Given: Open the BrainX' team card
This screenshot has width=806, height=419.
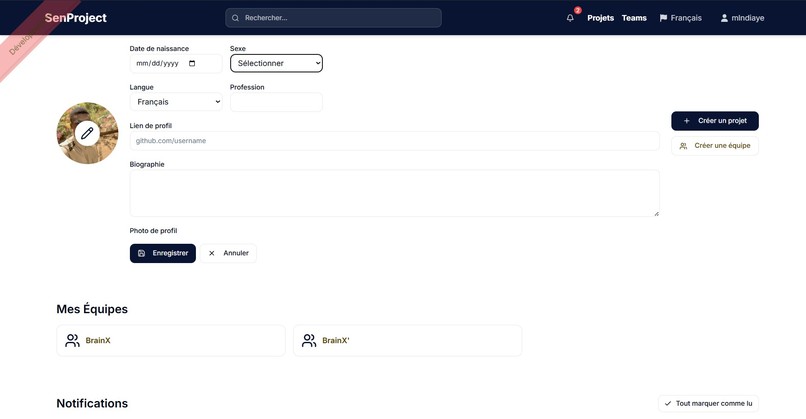Looking at the screenshot, I should [408, 340].
